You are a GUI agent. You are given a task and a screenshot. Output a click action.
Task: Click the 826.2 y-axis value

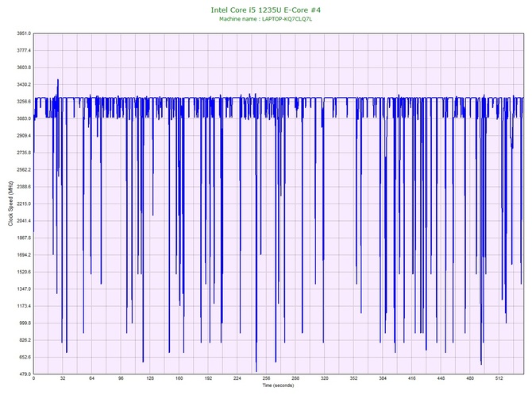click(x=25, y=340)
